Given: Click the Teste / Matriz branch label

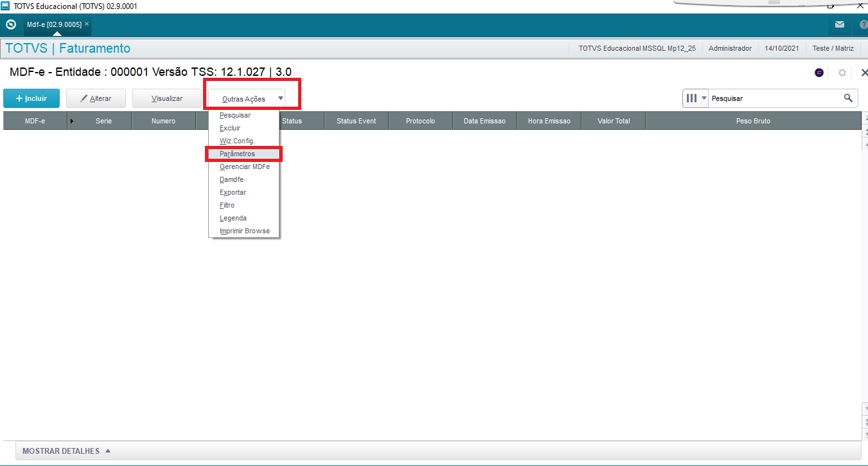Looking at the screenshot, I should (x=833, y=48).
